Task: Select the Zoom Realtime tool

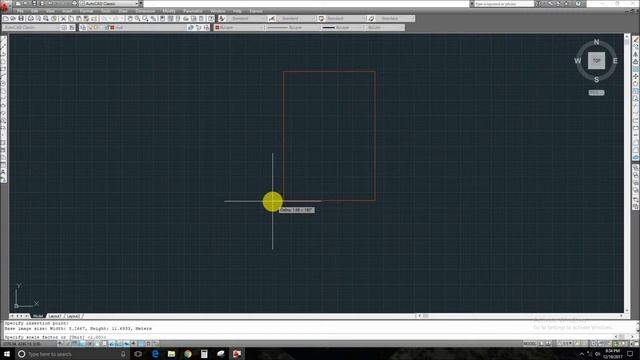Action: [x=138, y=19]
